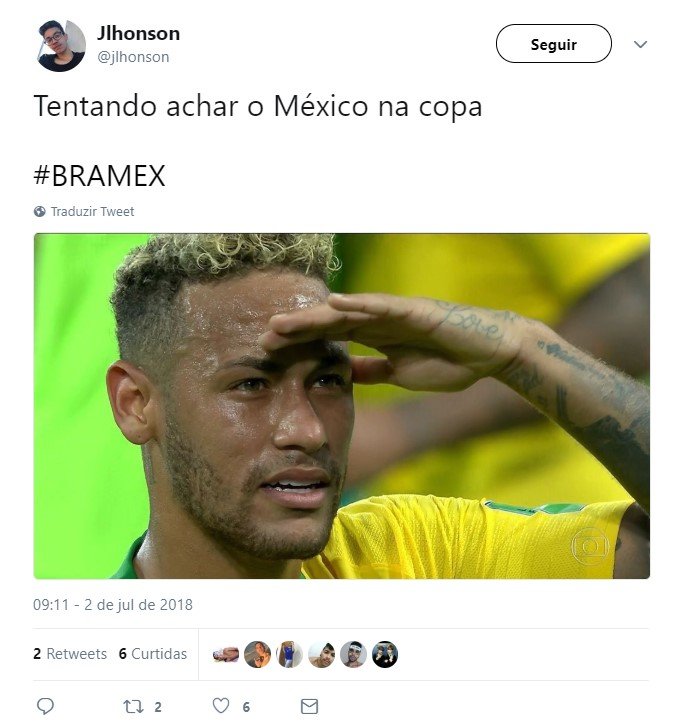This screenshot has width=681, height=726.
Task: Expand the tweet options chevron
Action: click(640, 44)
